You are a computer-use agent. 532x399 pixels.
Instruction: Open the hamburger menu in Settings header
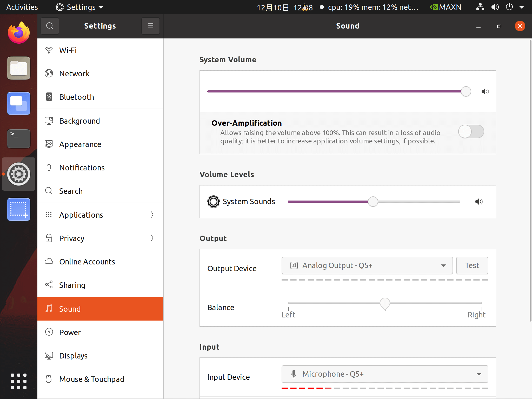[150, 26]
